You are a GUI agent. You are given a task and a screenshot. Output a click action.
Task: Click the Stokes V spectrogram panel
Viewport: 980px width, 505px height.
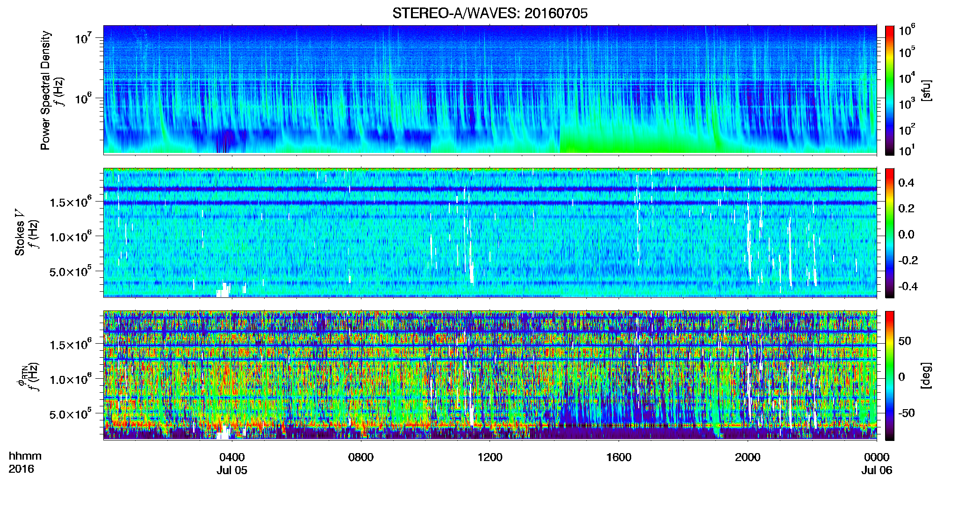click(490, 232)
